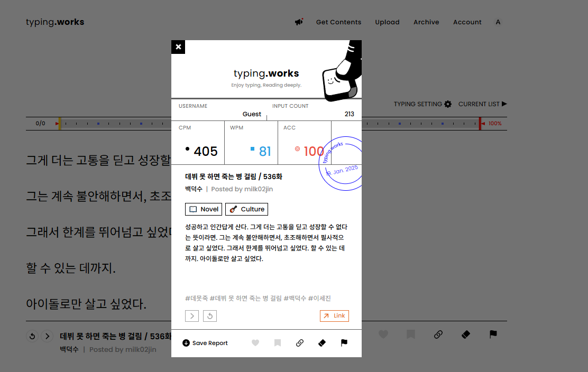Click the username Guest
The height and width of the screenshot is (372, 588).
(x=252, y=114)
